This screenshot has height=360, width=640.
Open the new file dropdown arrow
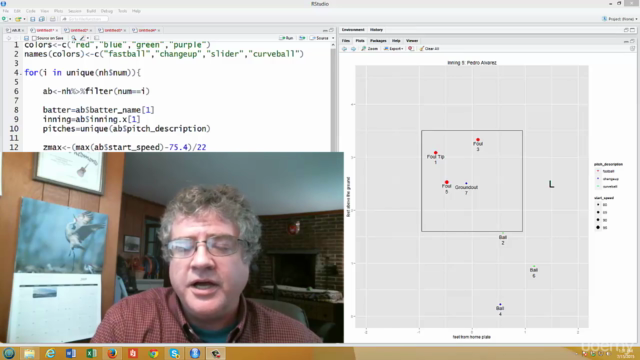click(x=10, y=19)
